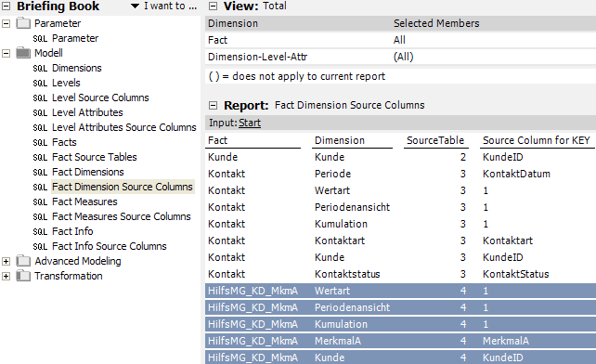596x364 pixels.
Task: Click the KontaktStatus source column cell
Action: tap(516, 274)
